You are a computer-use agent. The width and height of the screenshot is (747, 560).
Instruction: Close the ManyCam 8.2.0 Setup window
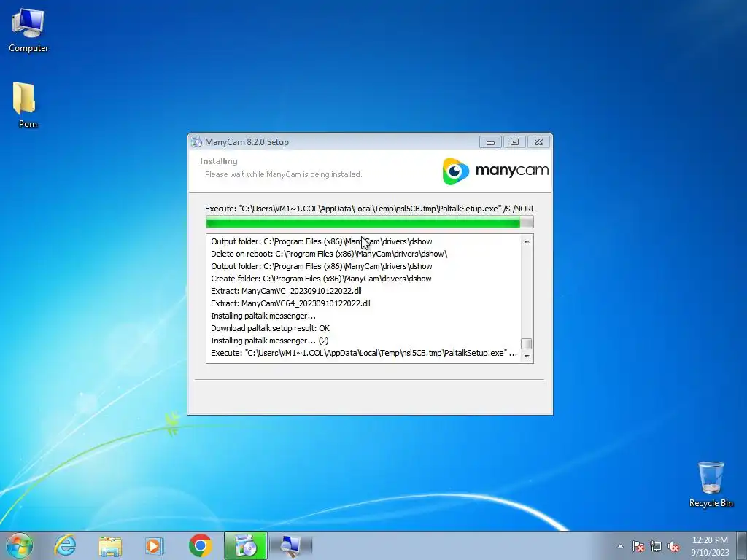[x=538, y=142]
